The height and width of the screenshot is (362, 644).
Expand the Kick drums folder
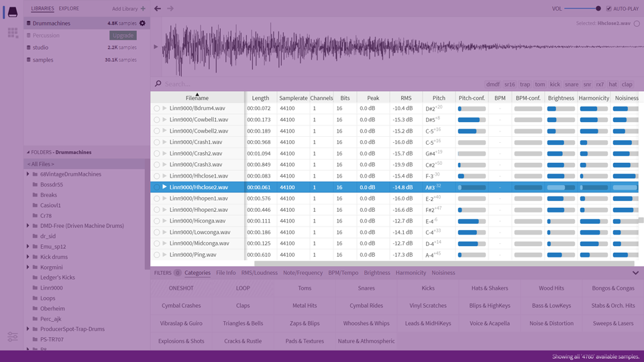pyautogui.click(x=28, y=257)
